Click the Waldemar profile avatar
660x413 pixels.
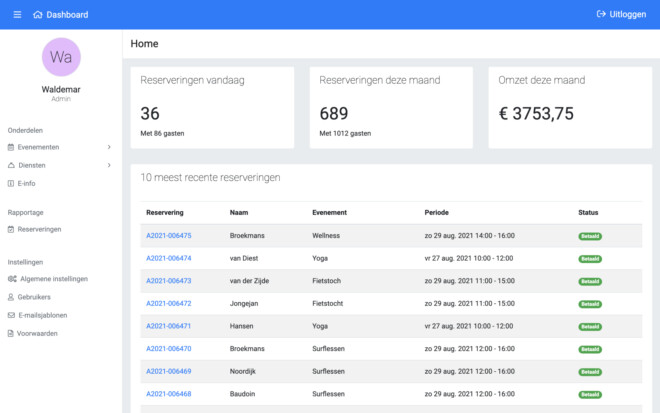coord(61,56)
